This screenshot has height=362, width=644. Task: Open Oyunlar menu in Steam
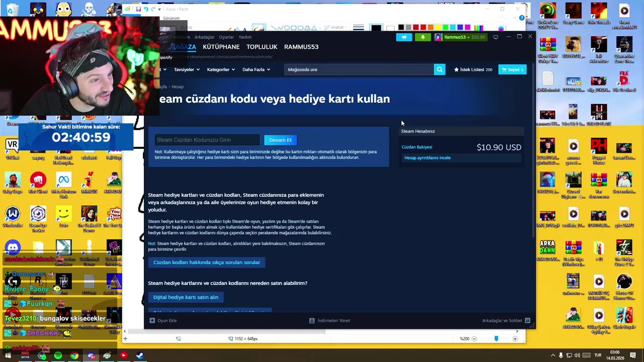[x=226, y=37]
